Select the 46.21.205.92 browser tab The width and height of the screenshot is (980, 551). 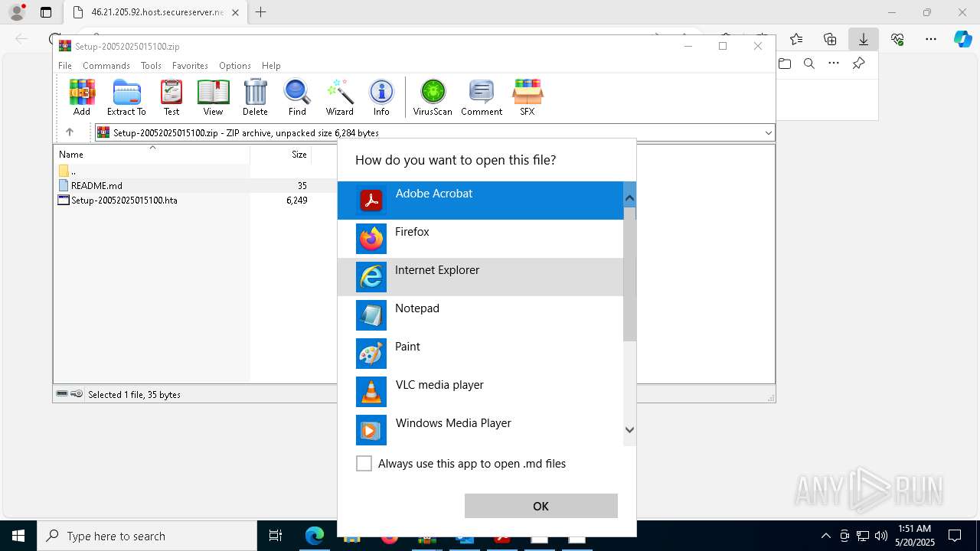(x=156, y=12)
